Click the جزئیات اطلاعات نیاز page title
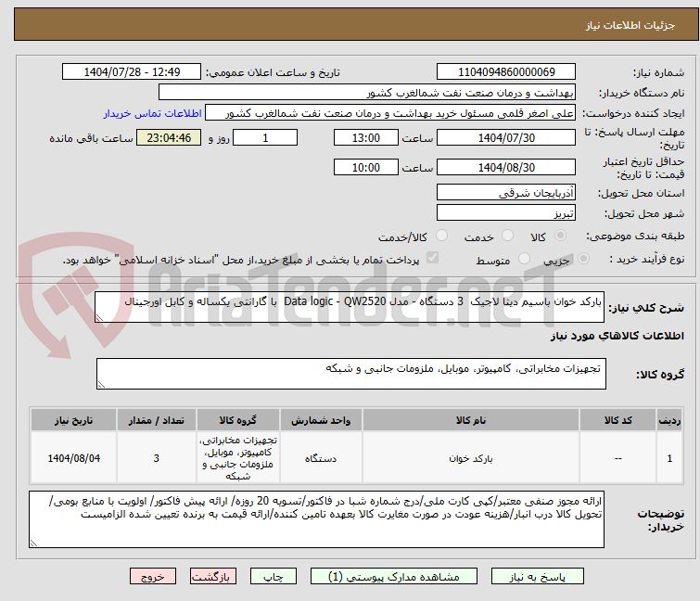 [630, 25]
